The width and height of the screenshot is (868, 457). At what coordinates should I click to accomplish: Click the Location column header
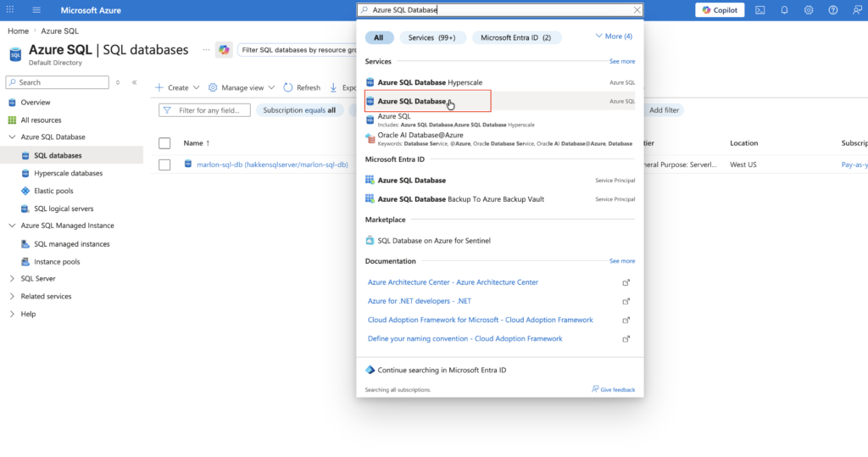pos(743,143)
